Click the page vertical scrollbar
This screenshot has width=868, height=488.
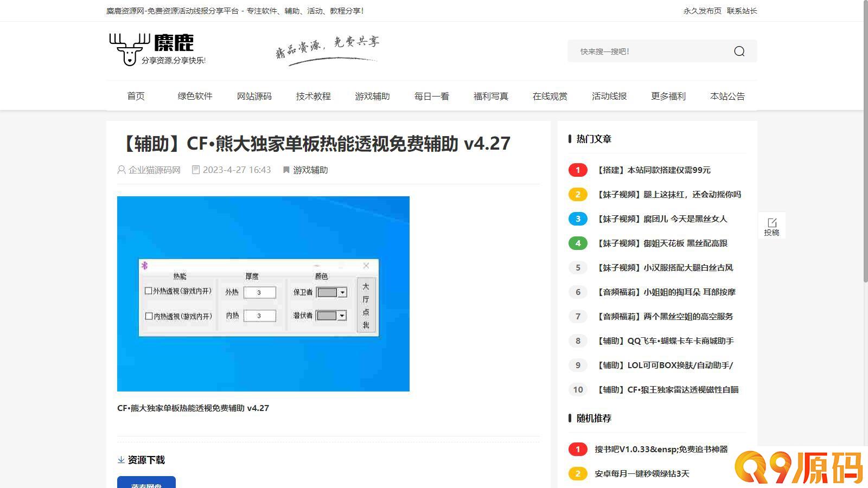865,141
